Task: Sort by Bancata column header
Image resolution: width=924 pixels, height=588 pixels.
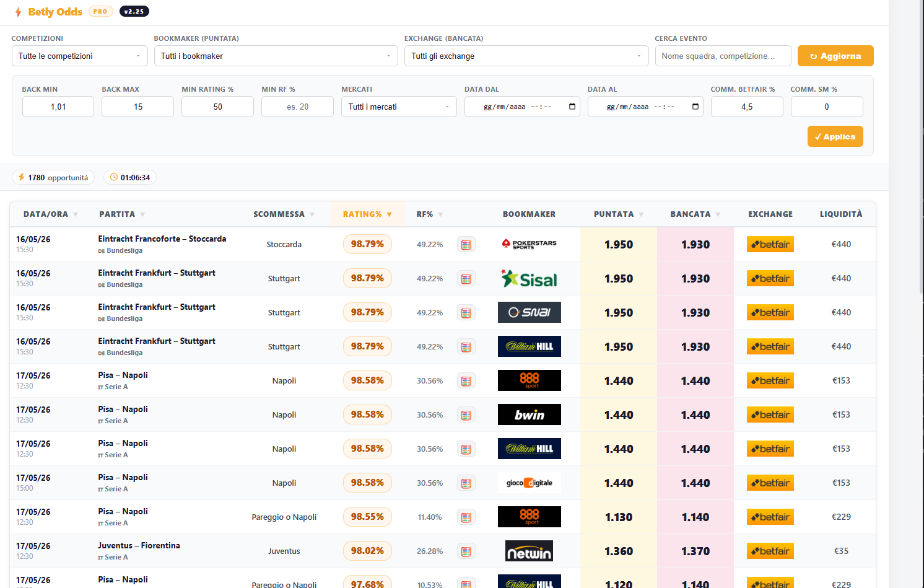Action: tap(695, 214)
